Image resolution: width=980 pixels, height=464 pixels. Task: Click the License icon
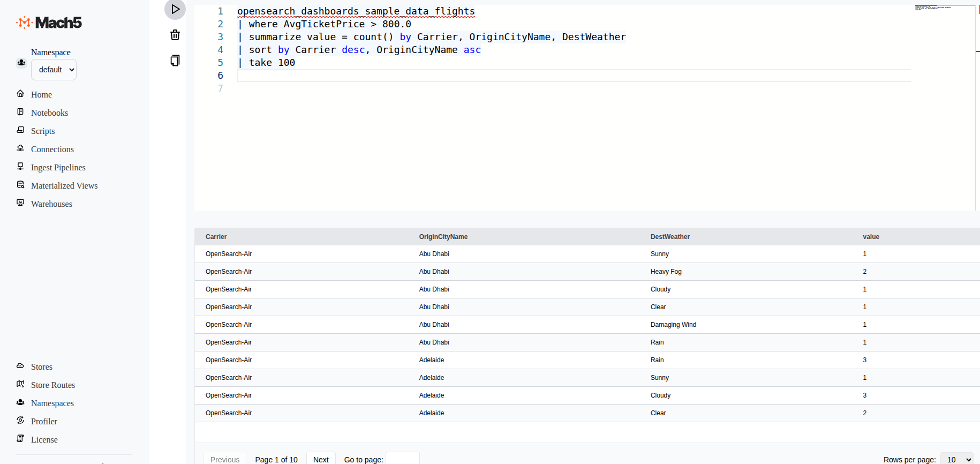(20, 439)
